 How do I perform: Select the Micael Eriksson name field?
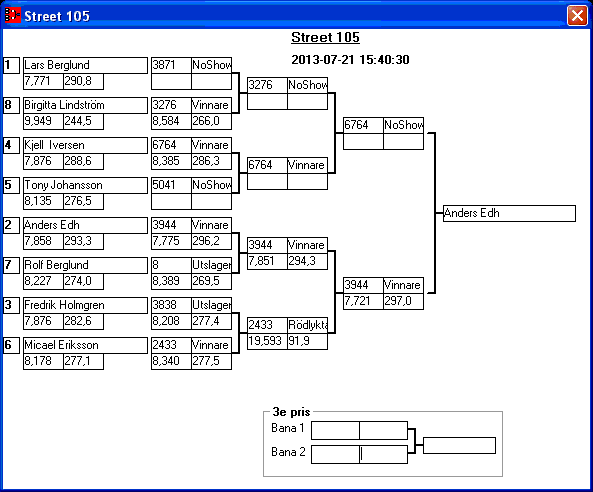pos(85,345)
